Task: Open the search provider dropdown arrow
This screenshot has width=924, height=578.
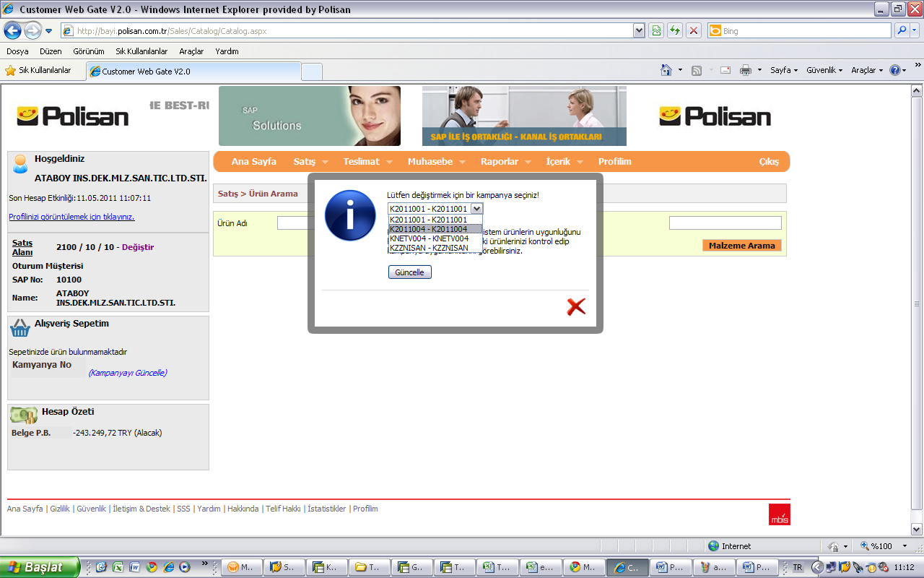Action: pyautogui.click(x=915, y=30)
